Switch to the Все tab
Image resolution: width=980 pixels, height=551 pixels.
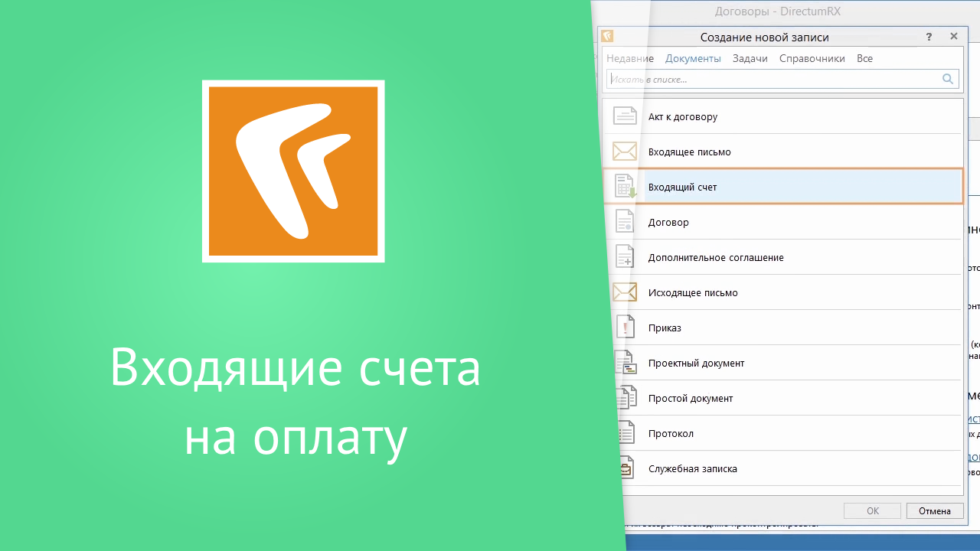(864, 58)
